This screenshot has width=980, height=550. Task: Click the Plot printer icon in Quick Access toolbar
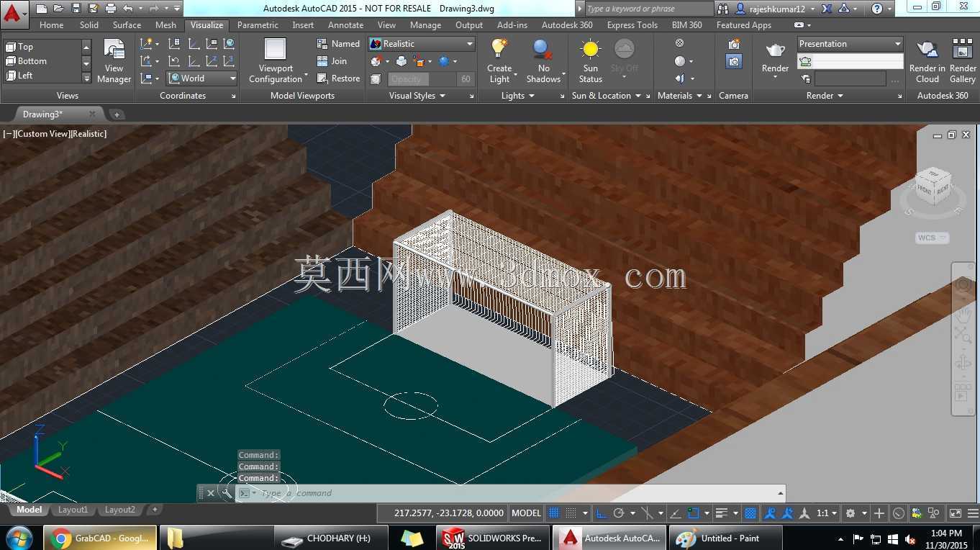pos(111,9)
